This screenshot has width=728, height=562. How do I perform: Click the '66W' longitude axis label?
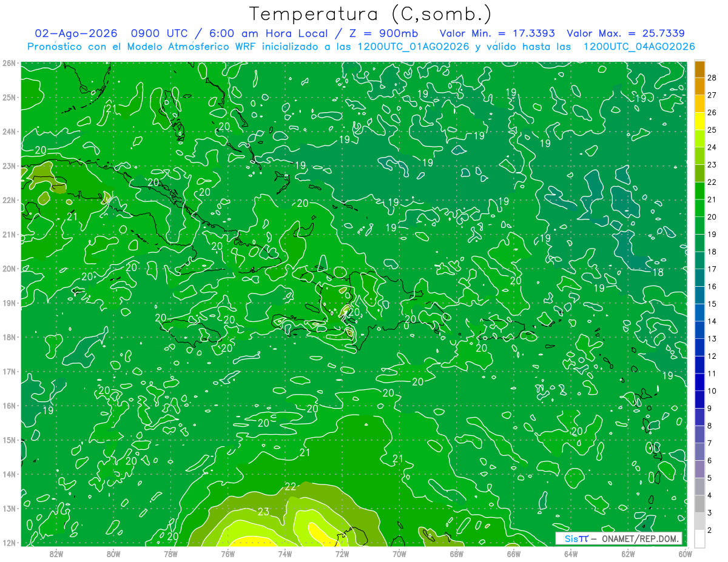pos(513,554)
